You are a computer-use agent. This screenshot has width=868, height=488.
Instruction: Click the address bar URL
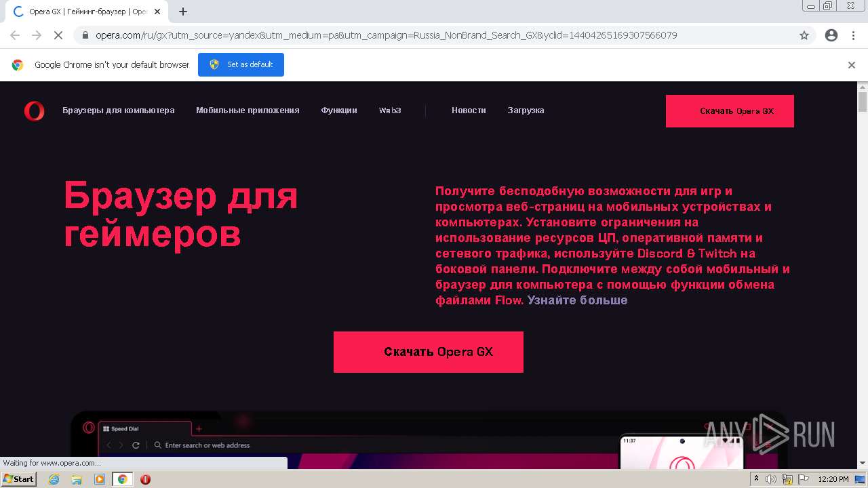click(386, 35)
